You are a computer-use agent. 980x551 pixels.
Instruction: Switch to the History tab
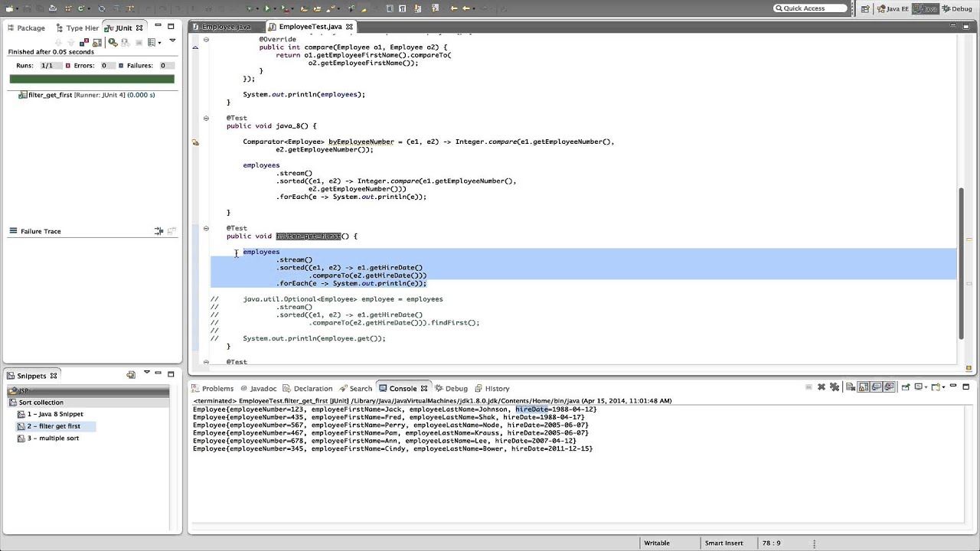pos(492,388)
